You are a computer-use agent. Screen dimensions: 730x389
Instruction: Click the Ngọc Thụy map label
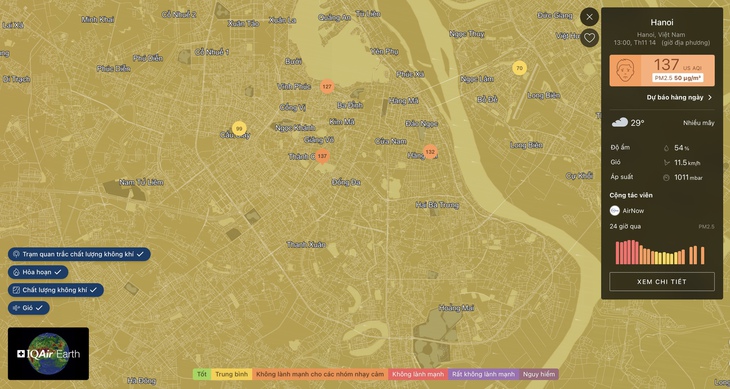(x=466, y=34)
